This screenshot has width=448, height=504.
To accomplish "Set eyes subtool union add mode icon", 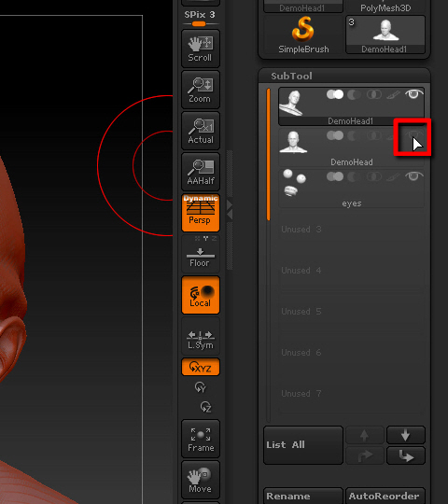I will pos(335,176).
